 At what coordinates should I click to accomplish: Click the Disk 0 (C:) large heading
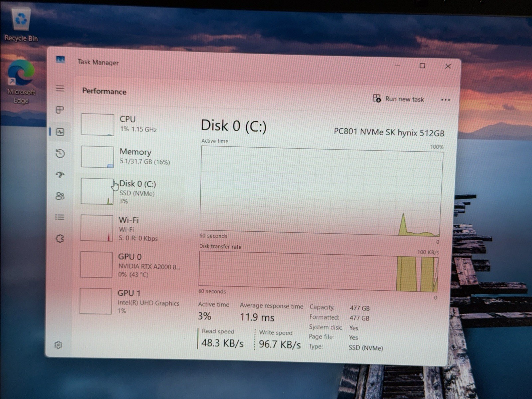pyautogui.click(x=234, y=126)
